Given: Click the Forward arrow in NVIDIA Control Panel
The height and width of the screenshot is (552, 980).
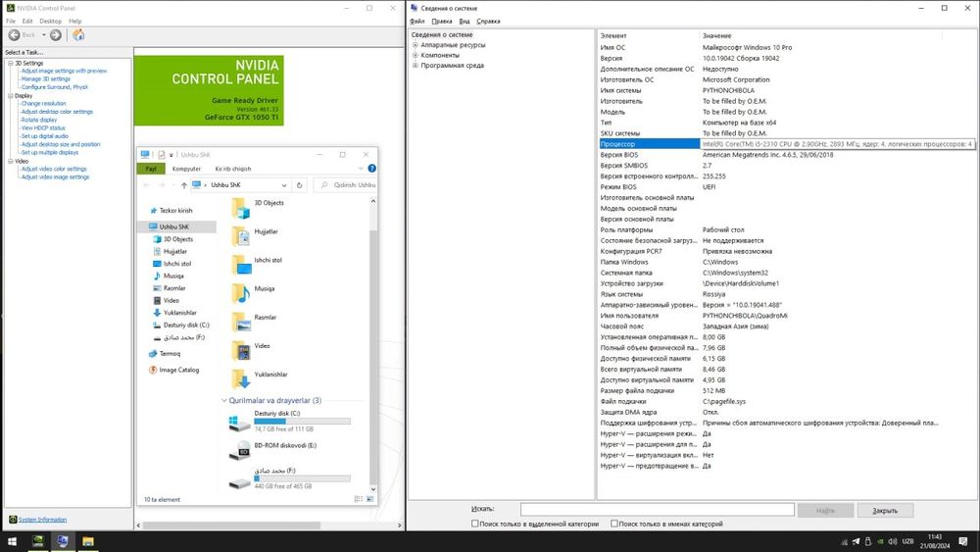Looking at the screenshot, I should click(56, 35).
